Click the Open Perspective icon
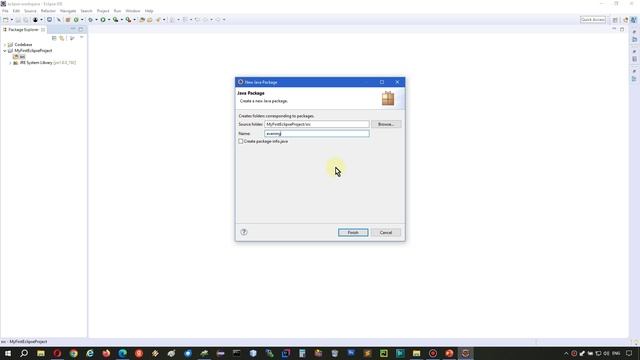The image size is (640, 360). (615, 20)
